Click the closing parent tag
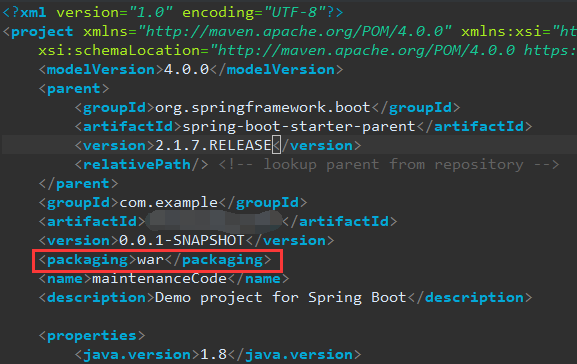The height and width of the screenshot is (364, 577). [78, 184]
